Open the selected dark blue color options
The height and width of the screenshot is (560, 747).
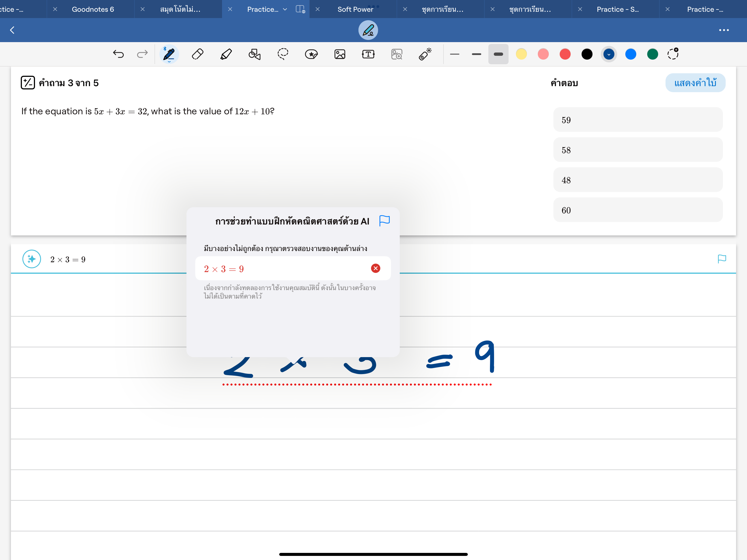pos(609,54)
